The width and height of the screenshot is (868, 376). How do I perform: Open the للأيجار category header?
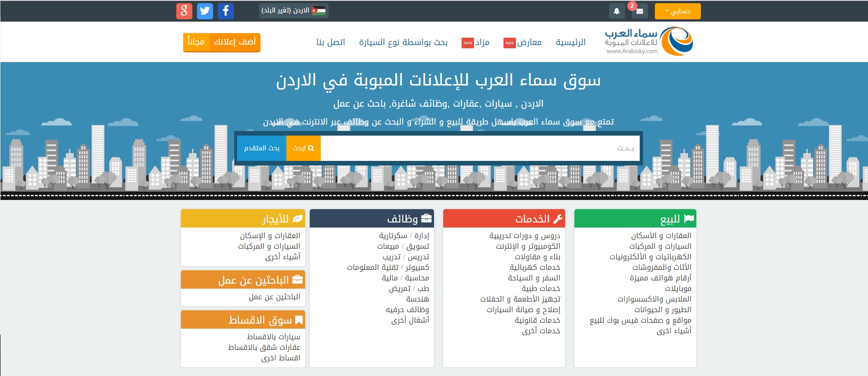(243, 219)
